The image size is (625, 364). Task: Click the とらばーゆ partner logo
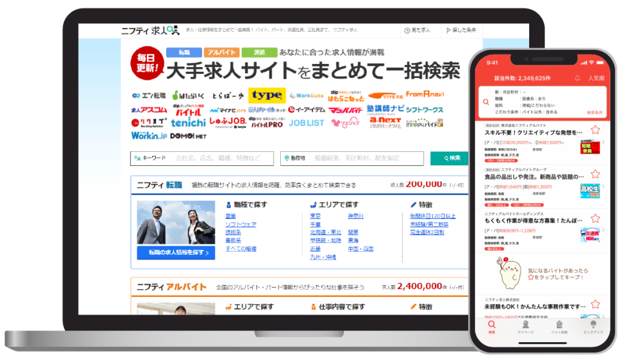[227, 96]
